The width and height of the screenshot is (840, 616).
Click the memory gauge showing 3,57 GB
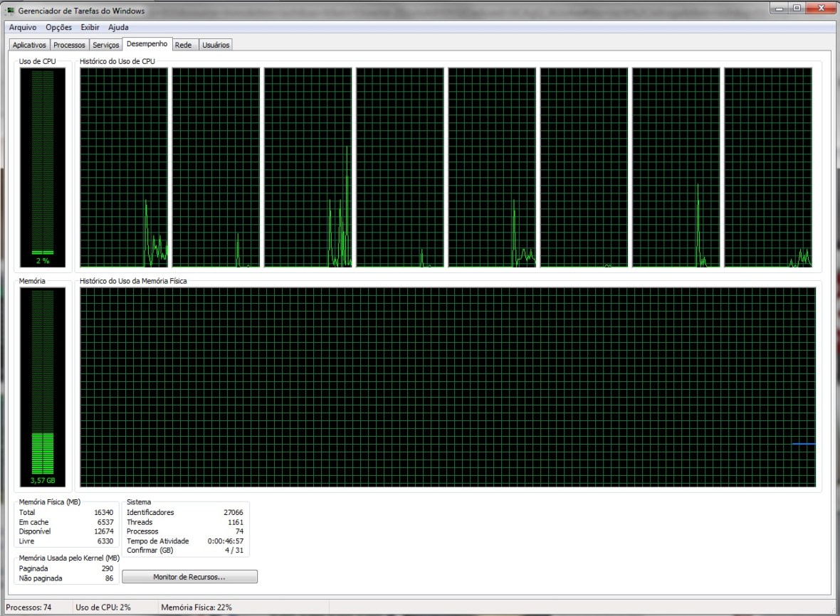[x=42, y=384]
